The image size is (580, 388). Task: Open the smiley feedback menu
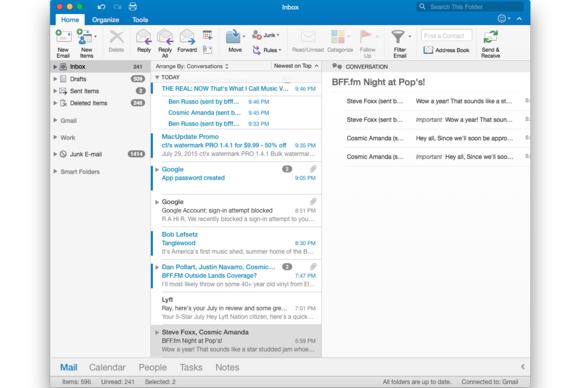[503, 18]
